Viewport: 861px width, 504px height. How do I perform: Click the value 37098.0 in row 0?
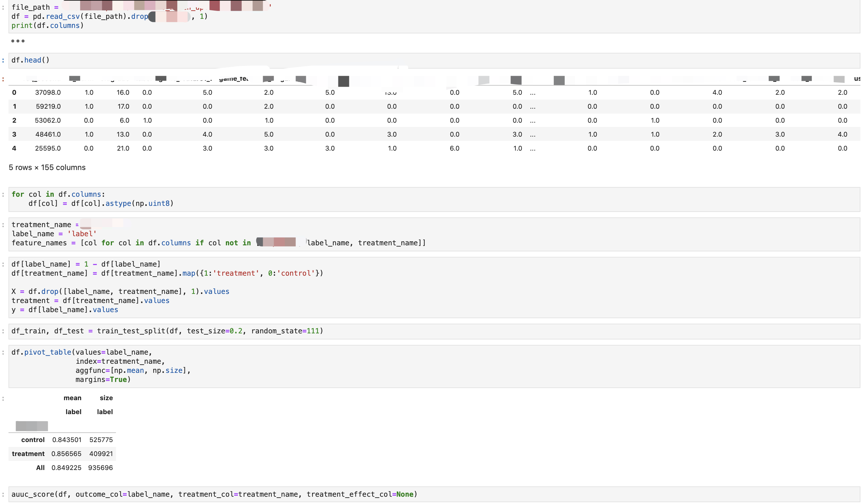coord(48,92)
